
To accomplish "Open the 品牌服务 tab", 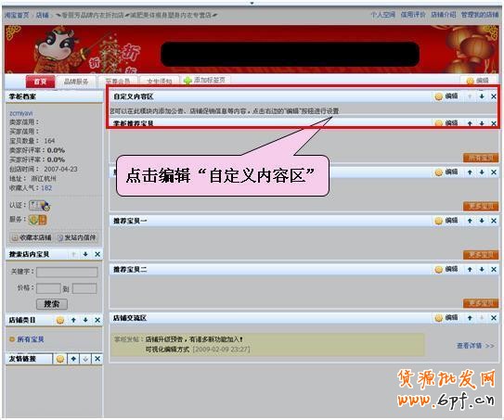I will point(76,82).
